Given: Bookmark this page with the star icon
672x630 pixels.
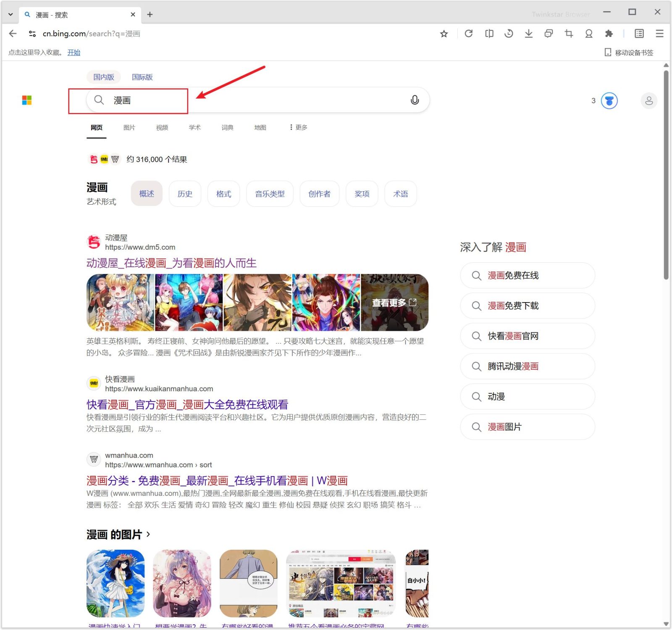Looking at the screenshot, I should pos(444,34).
